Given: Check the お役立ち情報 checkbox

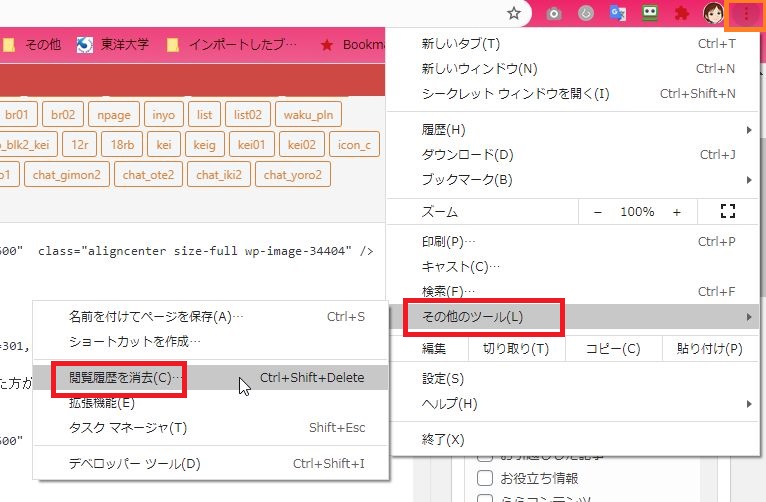Looking at the screenshot, I should (485, 478).
